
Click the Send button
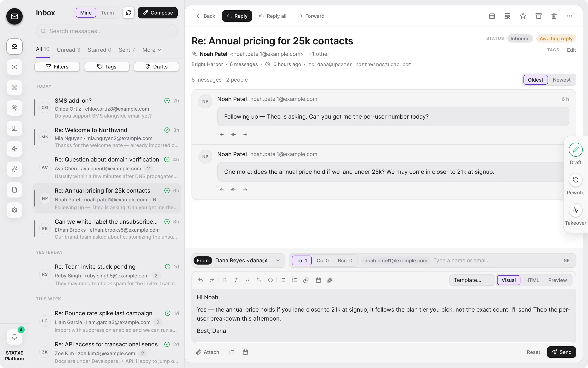click(561, 352)
